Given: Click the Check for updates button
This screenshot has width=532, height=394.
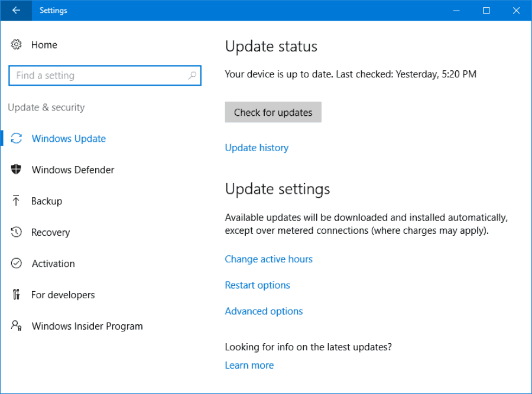Looking at the screenshot, I should (x=273, y=112).
